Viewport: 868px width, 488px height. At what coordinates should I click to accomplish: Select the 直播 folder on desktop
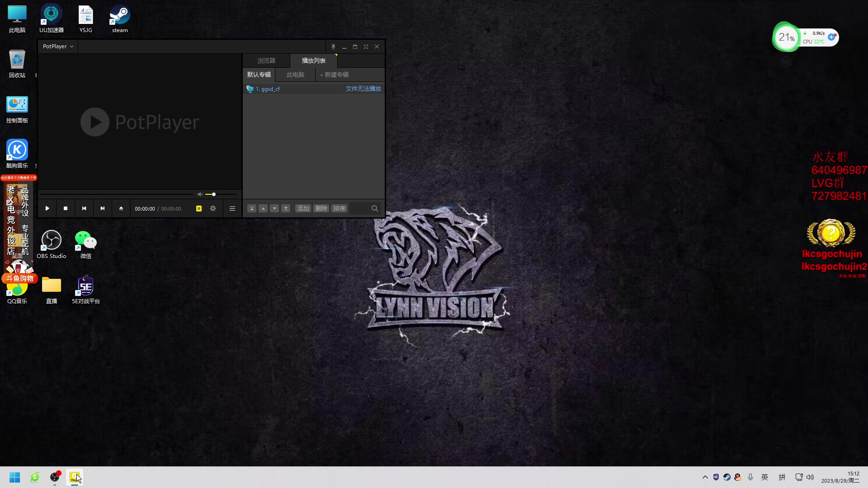(x=52, y=290)
